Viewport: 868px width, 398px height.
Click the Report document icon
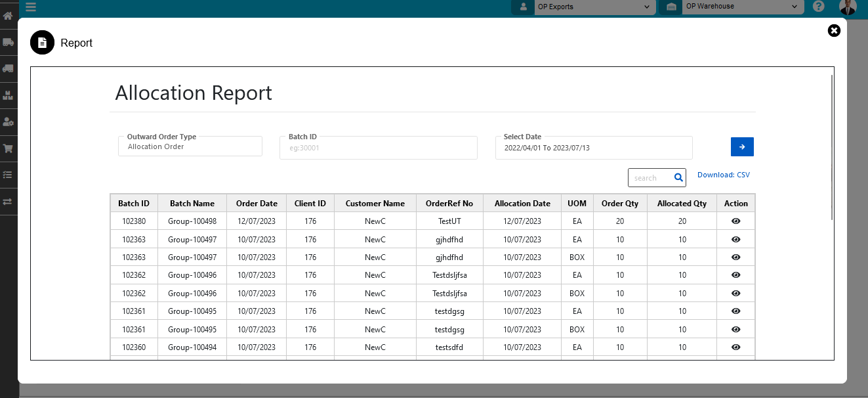(43, 43)
